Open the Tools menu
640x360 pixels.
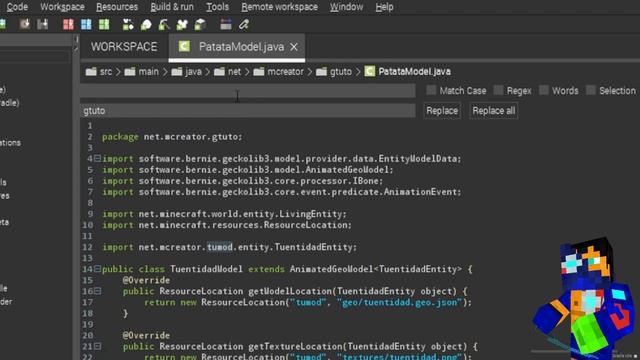[x=217, y=7]
